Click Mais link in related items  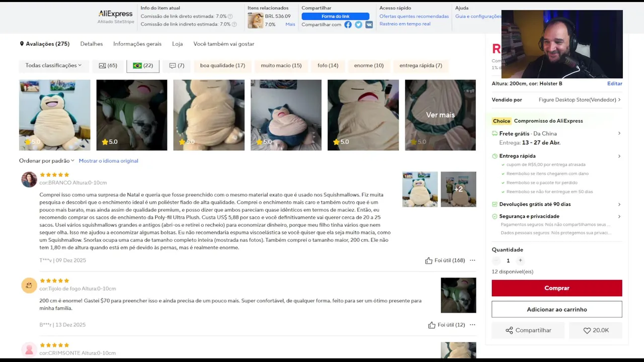click(x=290, y=24)
